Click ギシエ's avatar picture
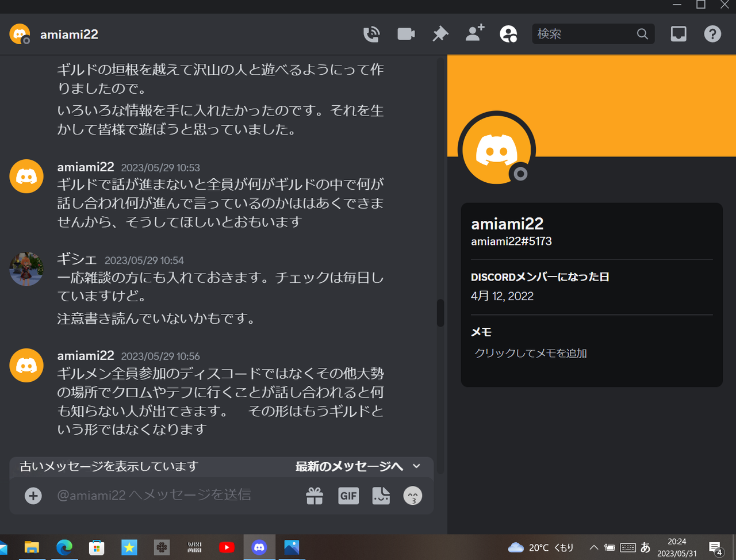The width and height of the screenshot is (736, 560). coord(26,269)
